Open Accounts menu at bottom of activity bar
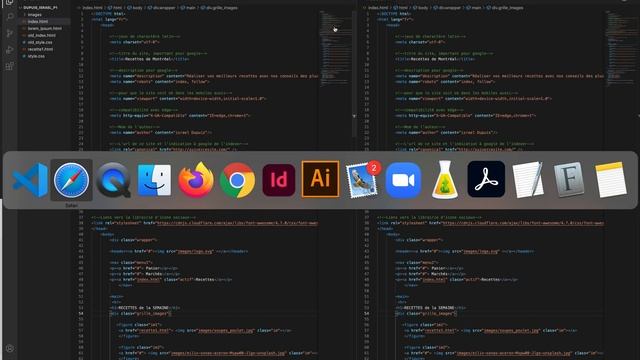 point(10,348)
